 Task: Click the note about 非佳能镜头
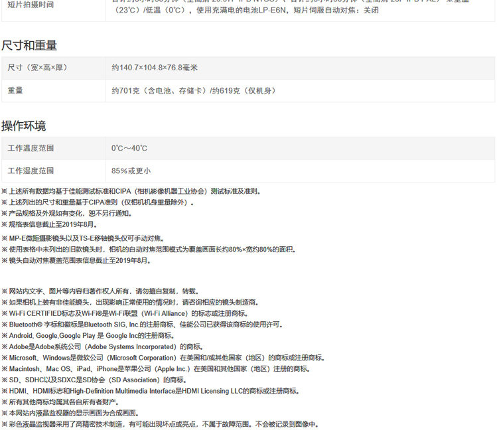[130, 302]
